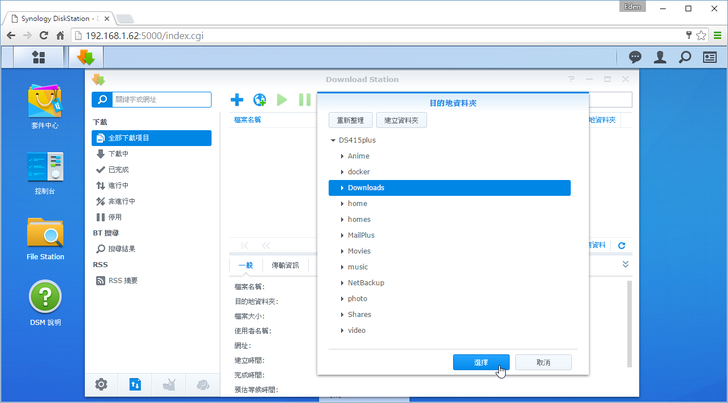The width and height of the screenshot is (728, 403).
Task: Expand the Movies folder arrow
Action: 342,251
